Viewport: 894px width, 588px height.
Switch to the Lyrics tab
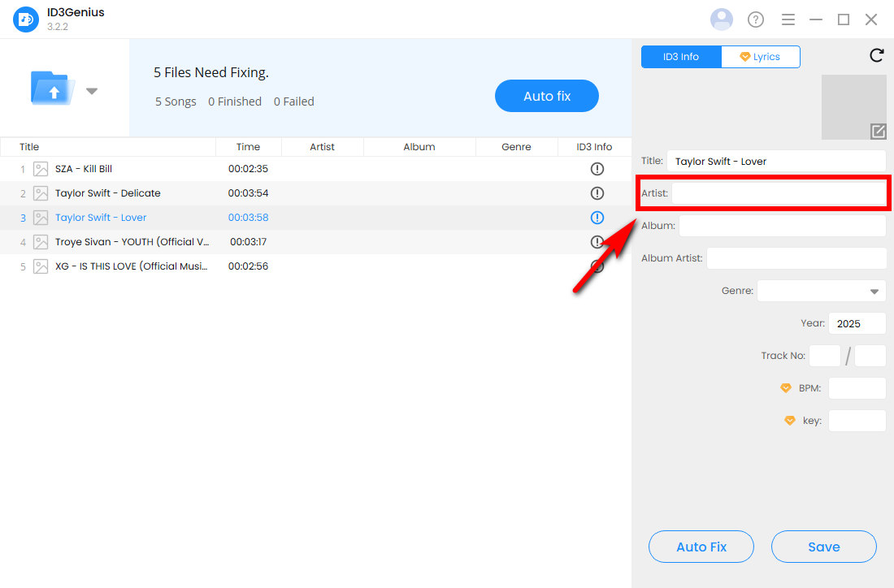coord(760,56)
